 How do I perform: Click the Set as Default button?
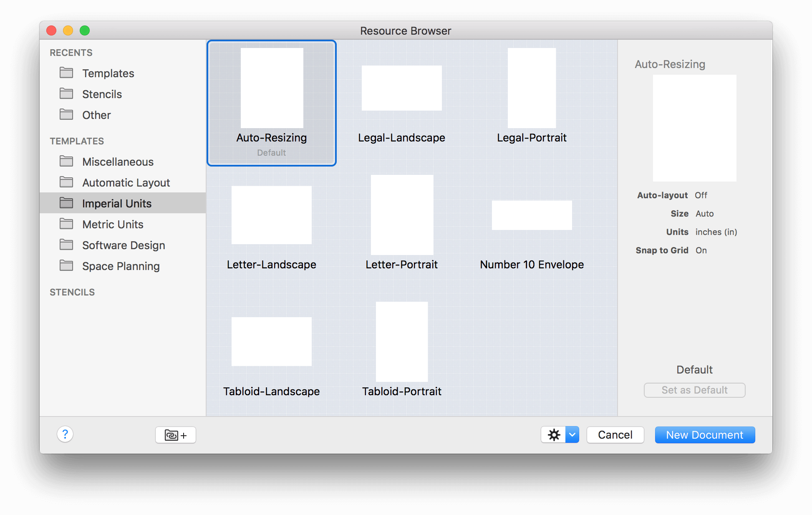694,390
